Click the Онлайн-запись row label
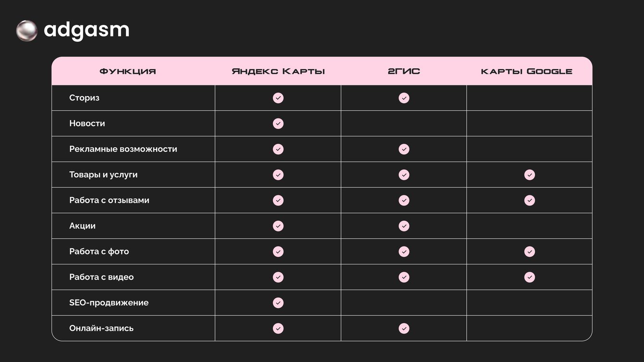The width and height of the screenshot is (644, 362). pos(101,328)
